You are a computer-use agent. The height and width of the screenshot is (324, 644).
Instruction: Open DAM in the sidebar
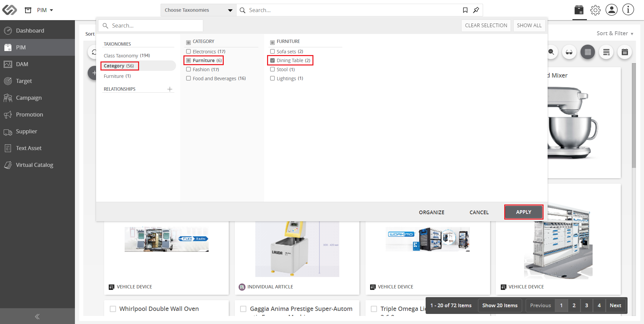[37, 64]
